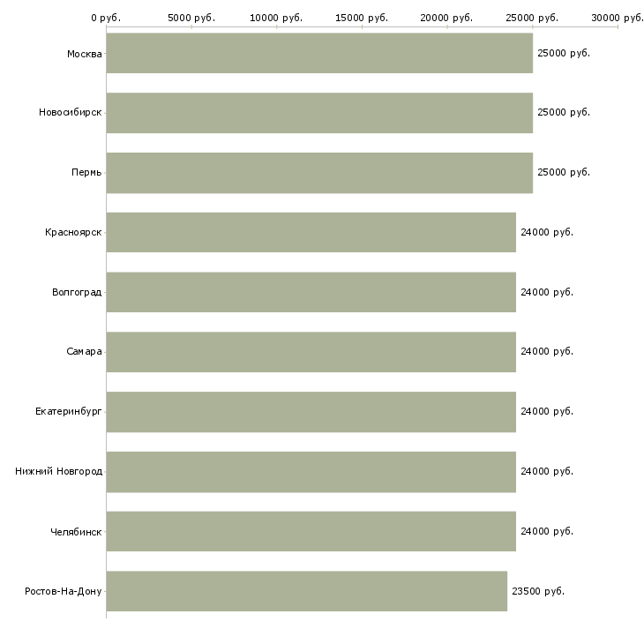Click the Волгоград bar
This screenshot has height=644, width=644.
pos(311,292)
